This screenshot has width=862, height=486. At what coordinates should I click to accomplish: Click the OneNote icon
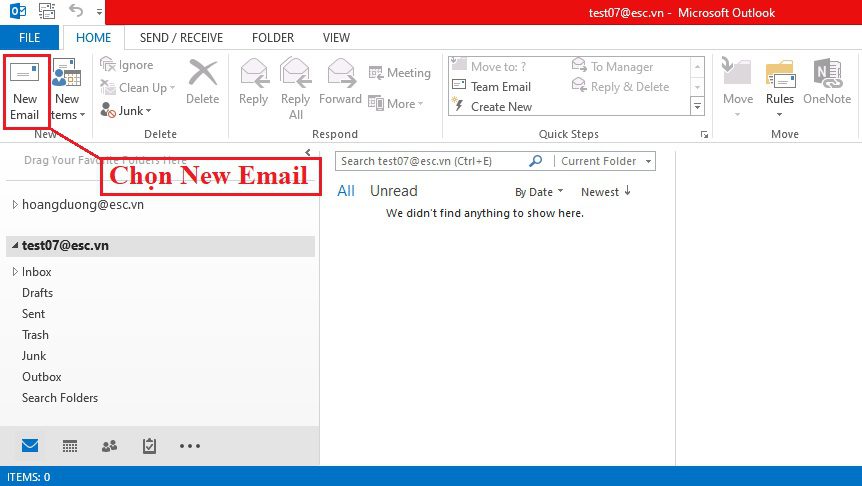pos(827,73)
